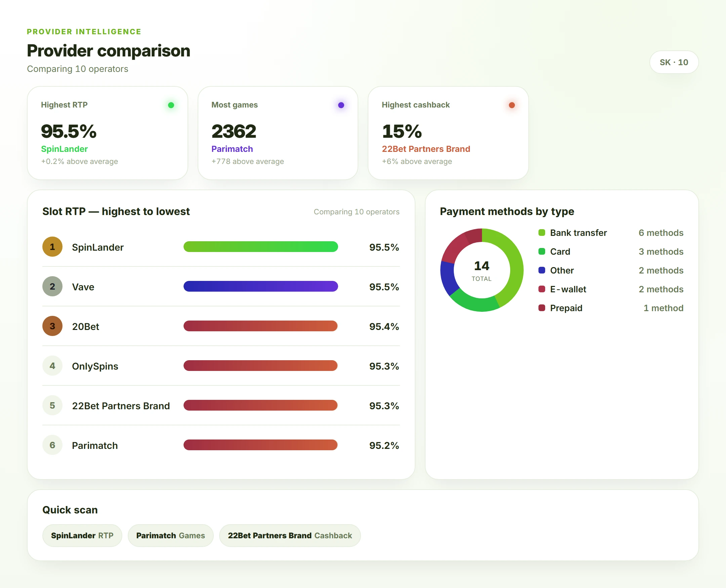Click the 95.2% value for Parimatch
The height and width of the screenshot is (588, 726).
pos(384,446)
